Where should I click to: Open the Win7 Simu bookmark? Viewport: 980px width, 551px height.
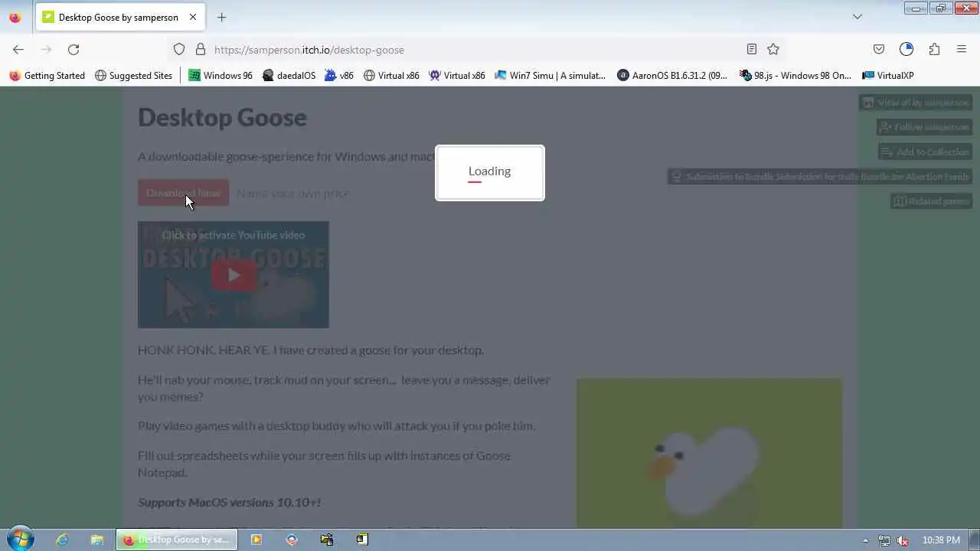tap(550, 75)
